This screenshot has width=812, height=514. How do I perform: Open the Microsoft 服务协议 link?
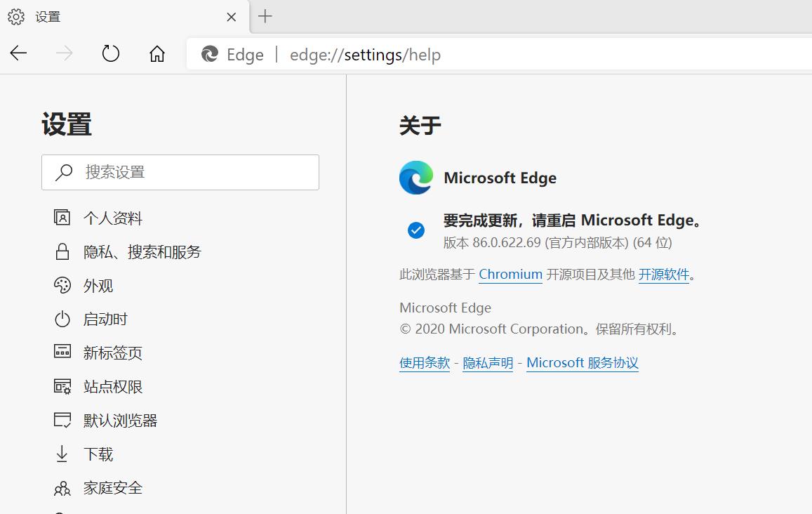tap(582, 363)
